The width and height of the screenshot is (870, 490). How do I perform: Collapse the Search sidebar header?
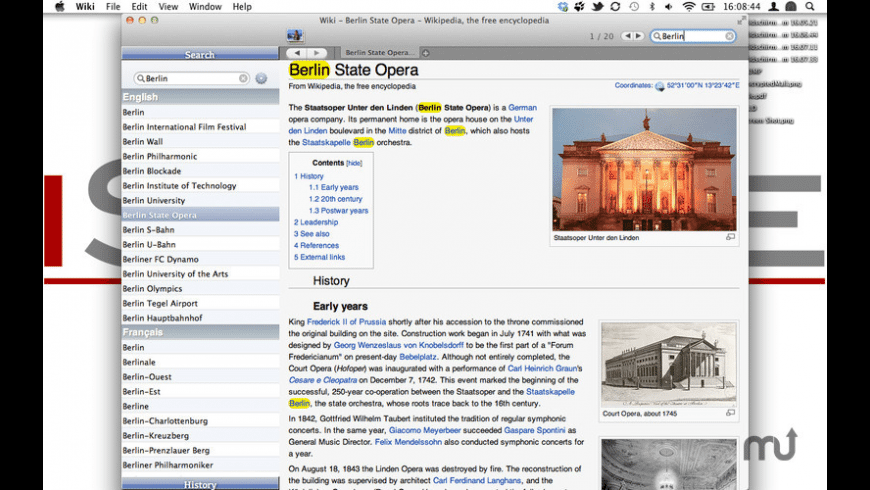tap(200, 55)
